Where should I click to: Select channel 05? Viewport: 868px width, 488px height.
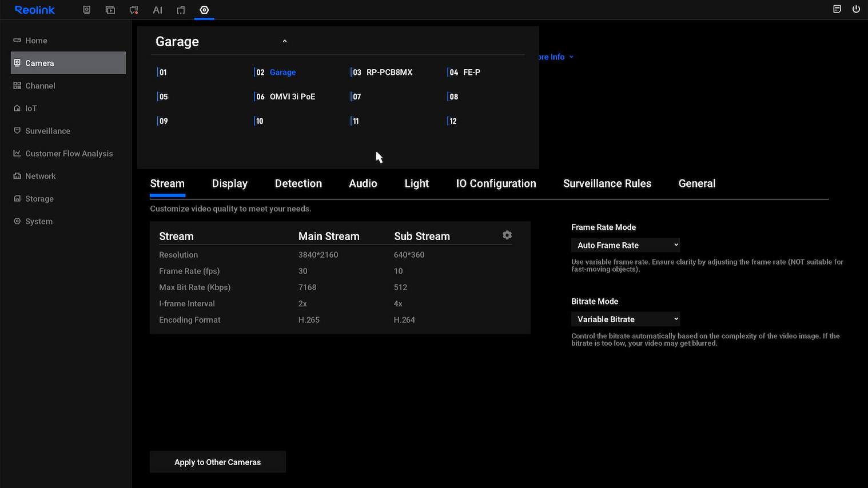click(x=163, y=97)
